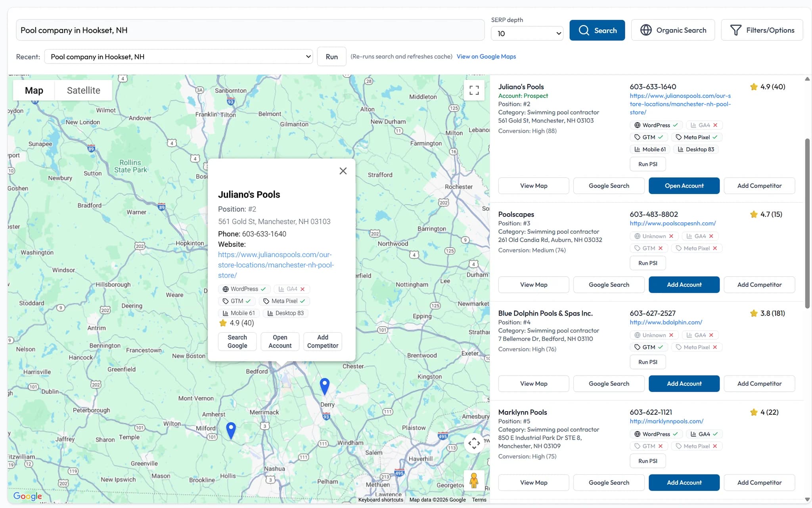Viewport: 812px width, 508px height.
Task: Switch to Satellite view
Action: point(83,90)
